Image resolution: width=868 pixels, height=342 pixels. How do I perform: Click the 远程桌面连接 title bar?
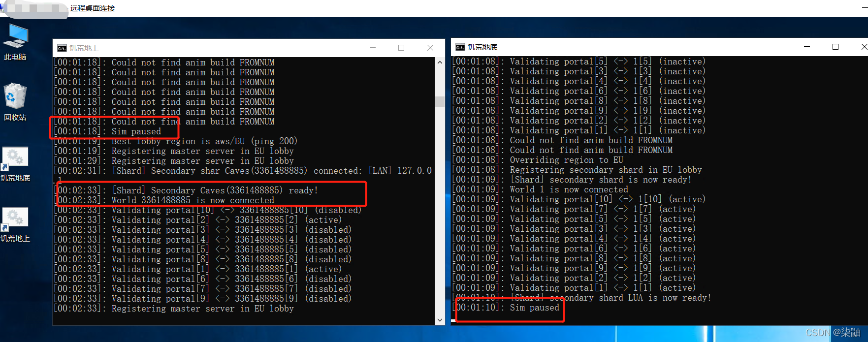pos(93,8)
